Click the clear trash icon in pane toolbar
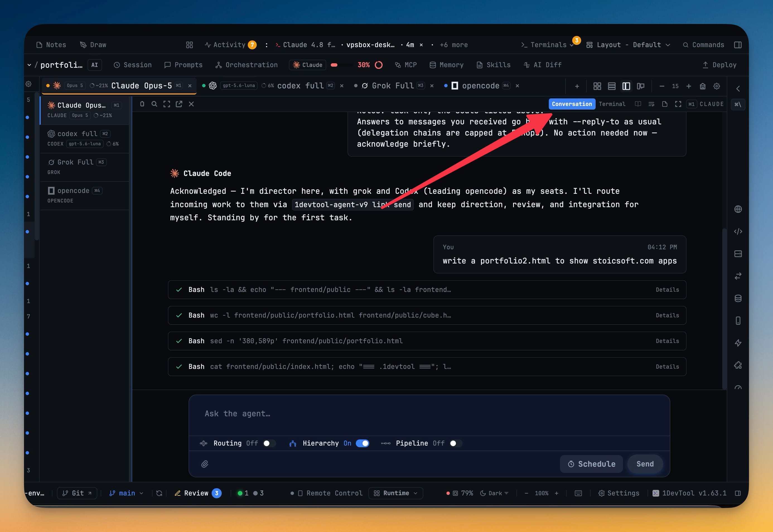 (142, 104)
